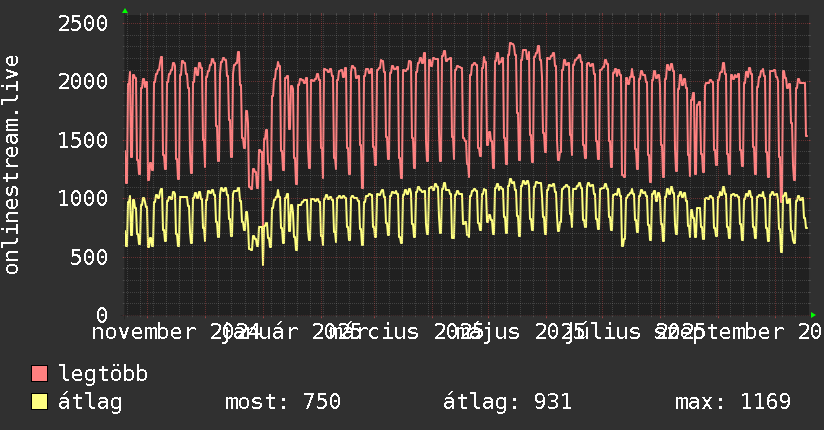Click the 'max: 1169' statistic
This screenshot has width=824, height=430.
(733, 402)
